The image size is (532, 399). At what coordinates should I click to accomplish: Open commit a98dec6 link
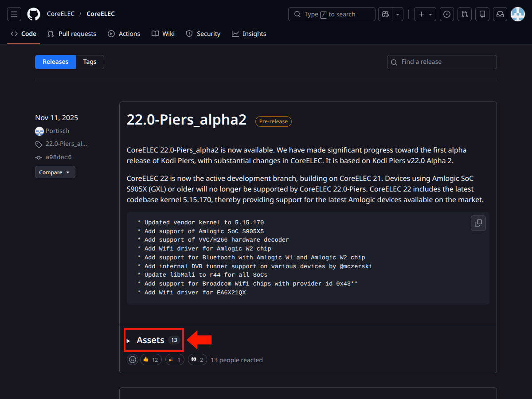59,157
